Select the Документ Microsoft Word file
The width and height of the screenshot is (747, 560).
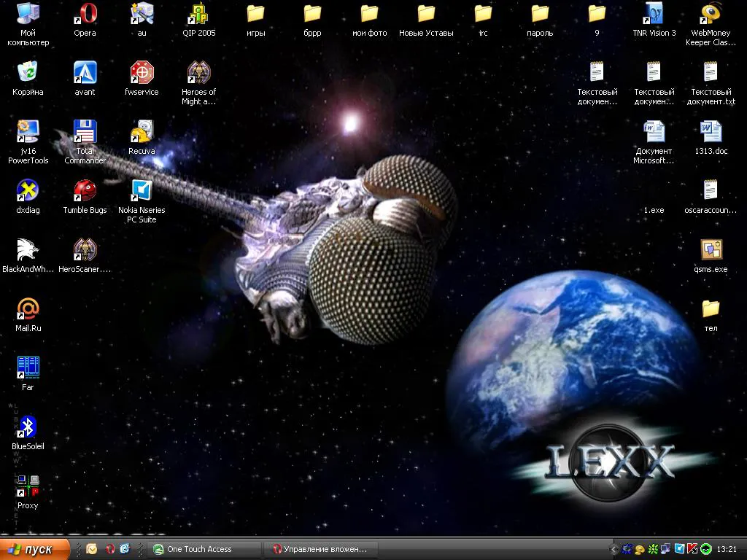click(654, 142)
